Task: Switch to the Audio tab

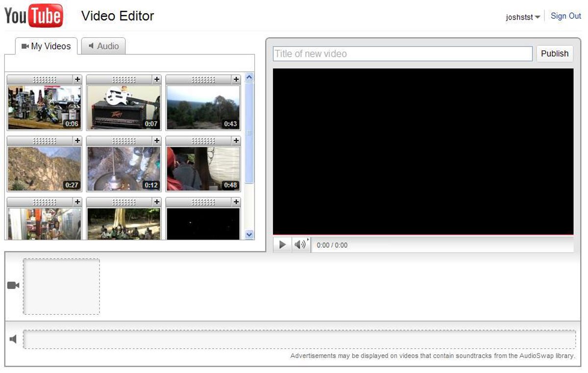Action: (103, 47)
